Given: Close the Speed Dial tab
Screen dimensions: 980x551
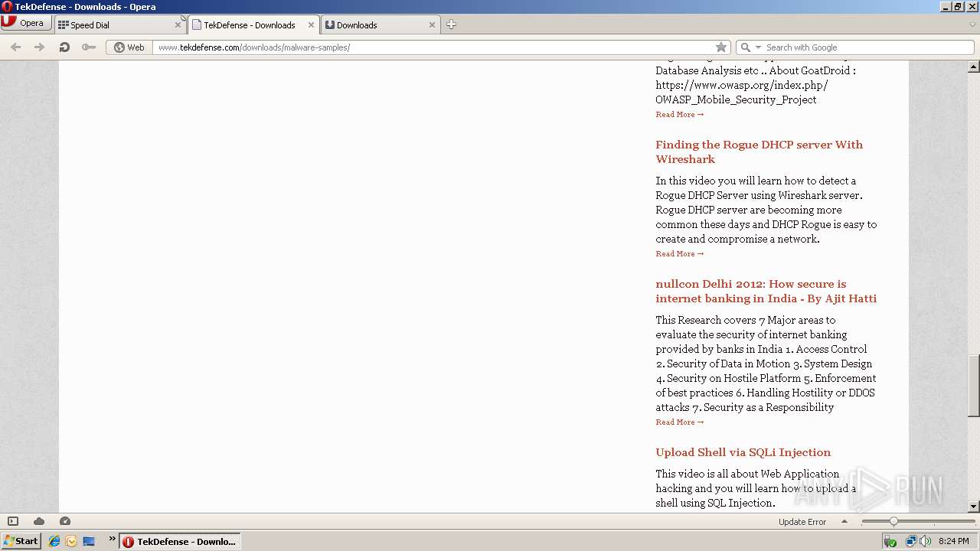Looking at the screenshot, I should [178, 24].
